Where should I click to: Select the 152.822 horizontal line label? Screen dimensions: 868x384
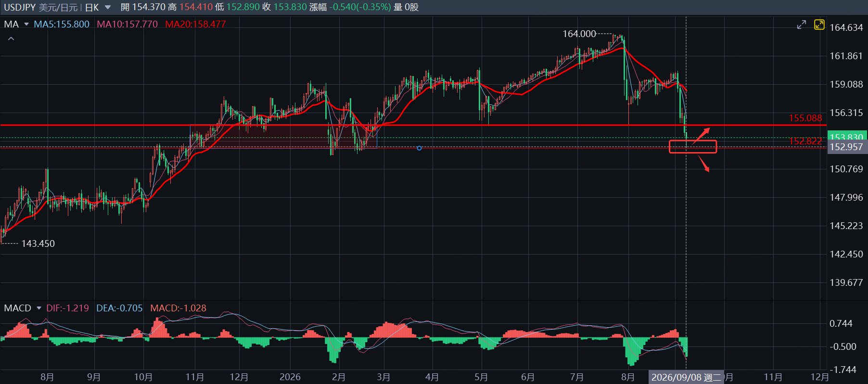[805, 141]
